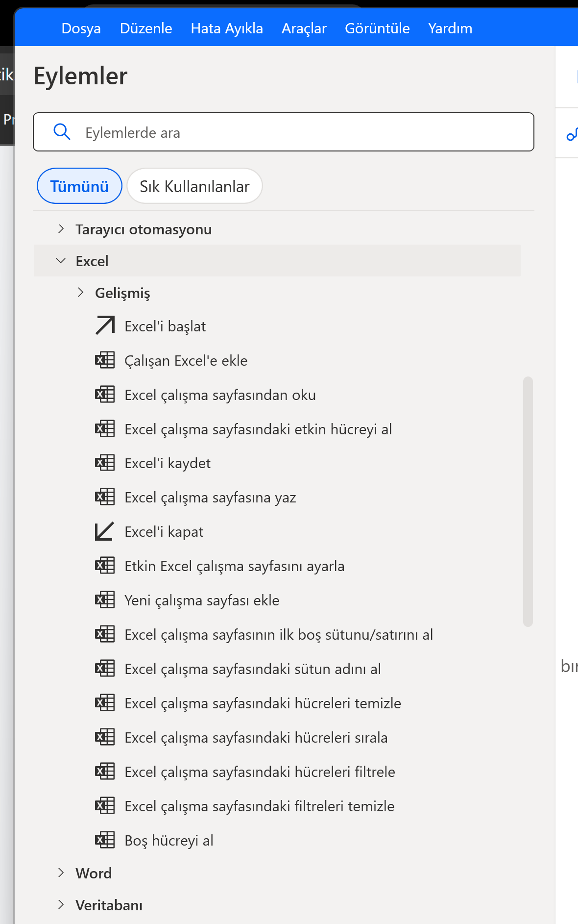Click the Excel'i kapat arrow icon
Screen dimensions: 578x924
(x=104, y=531)
